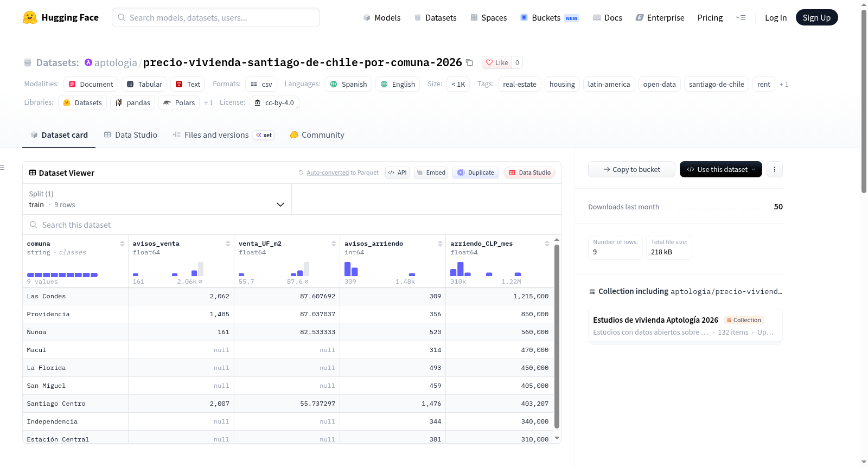The width and height of the screenshot is (868, 467).
Task: Go to the Community tab
Action: 317,135
